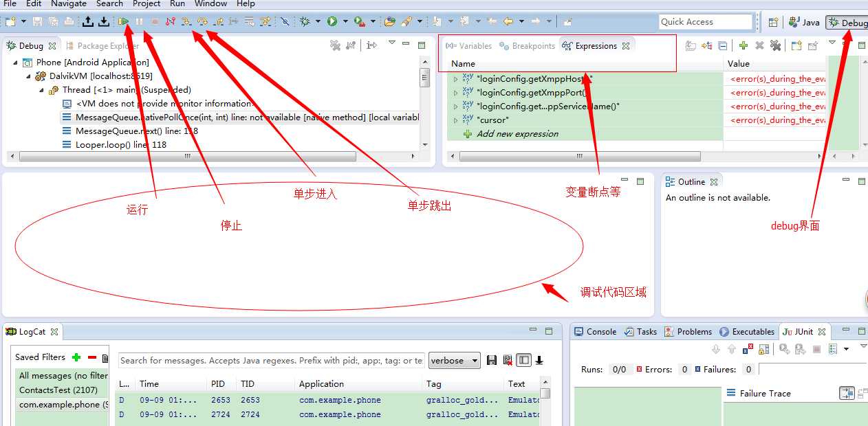Click the Quick Access search field

coord(706,22)
